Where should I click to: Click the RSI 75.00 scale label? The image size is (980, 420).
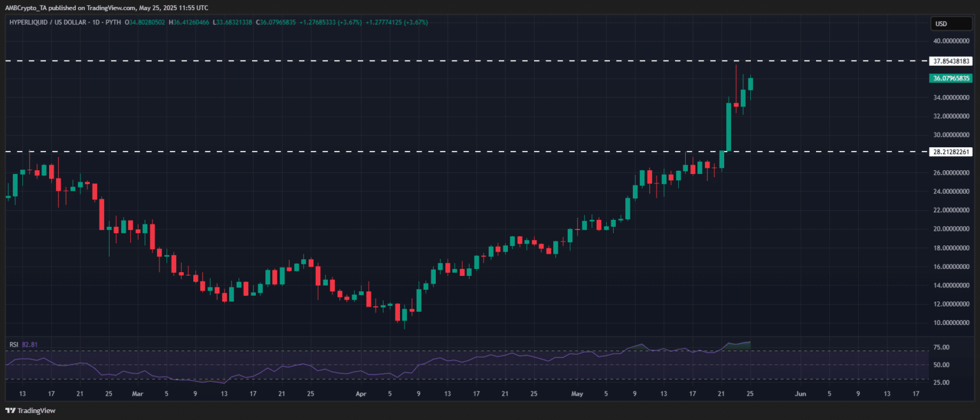(942, 347)
